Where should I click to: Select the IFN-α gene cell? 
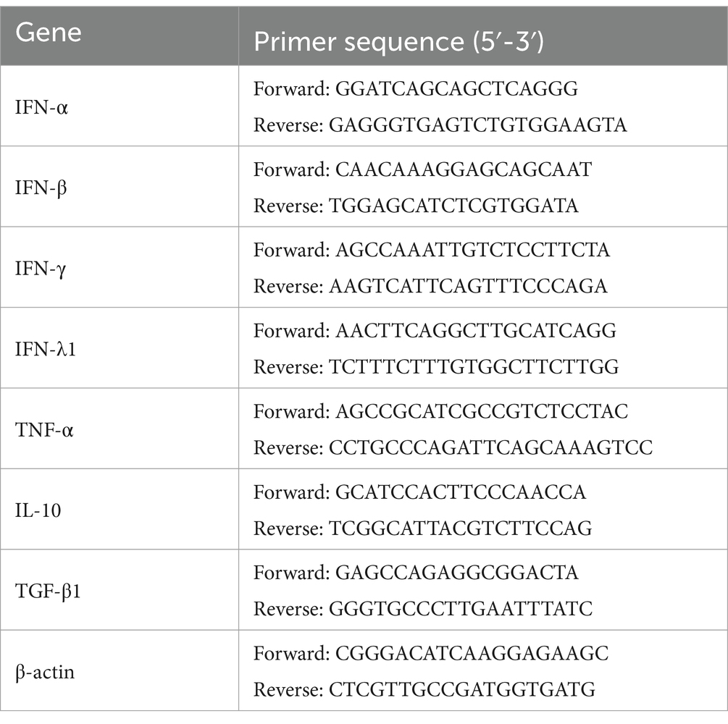coord(120,106)
